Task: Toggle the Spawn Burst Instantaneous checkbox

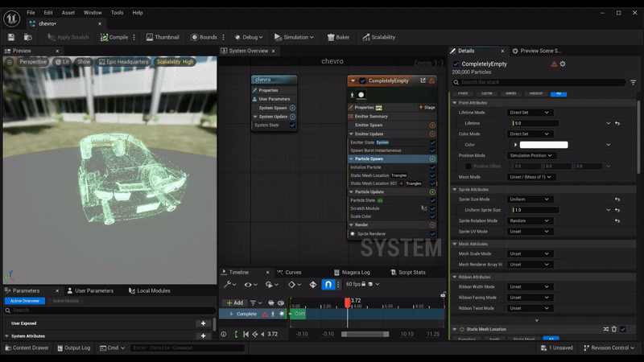Action: pyautogui.click(x=432, y=150)
